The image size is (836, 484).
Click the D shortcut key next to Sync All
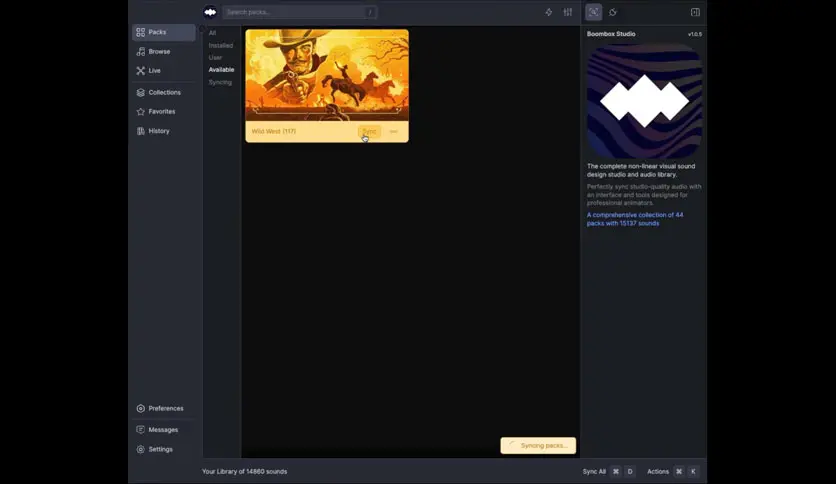coord(630,472)
